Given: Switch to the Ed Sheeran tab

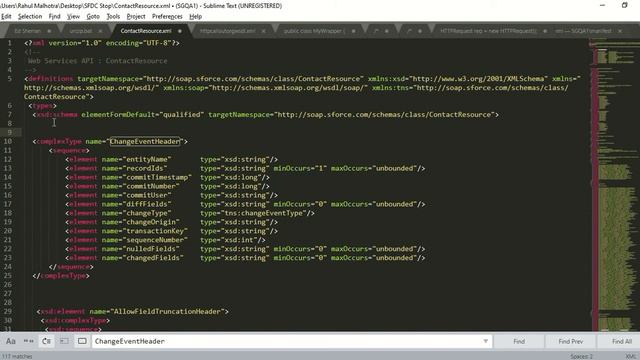Looking at the screenshot, I should click(28, 31).
